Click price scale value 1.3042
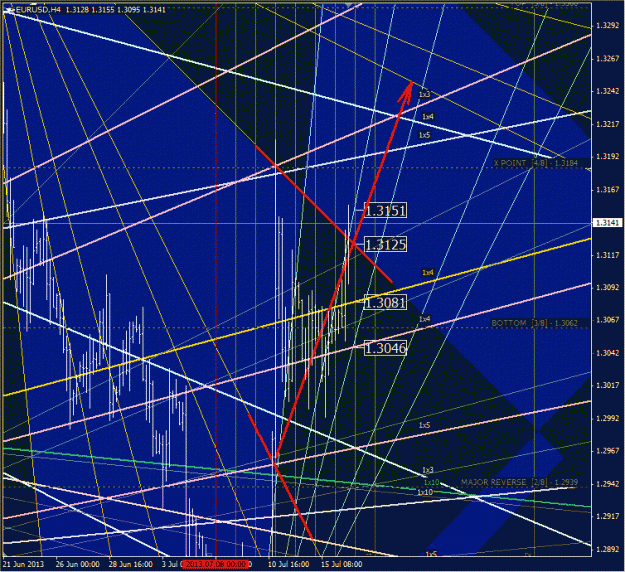Image resolution: width=625 pixels, height=572 pixels. click(607, 353)
